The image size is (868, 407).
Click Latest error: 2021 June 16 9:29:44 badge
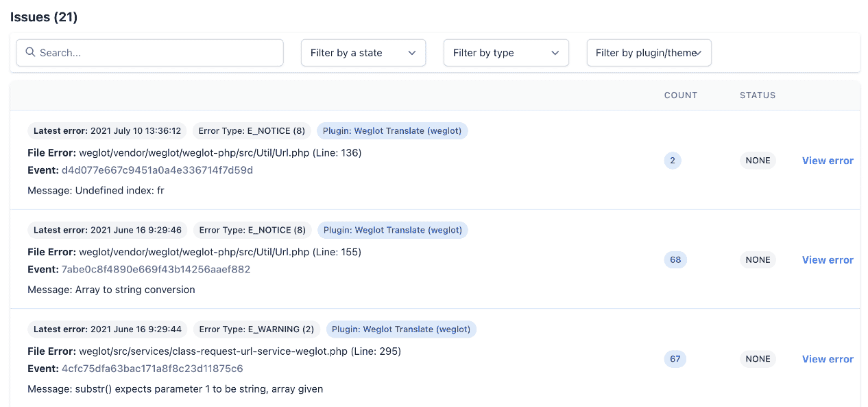pos(108,329)
